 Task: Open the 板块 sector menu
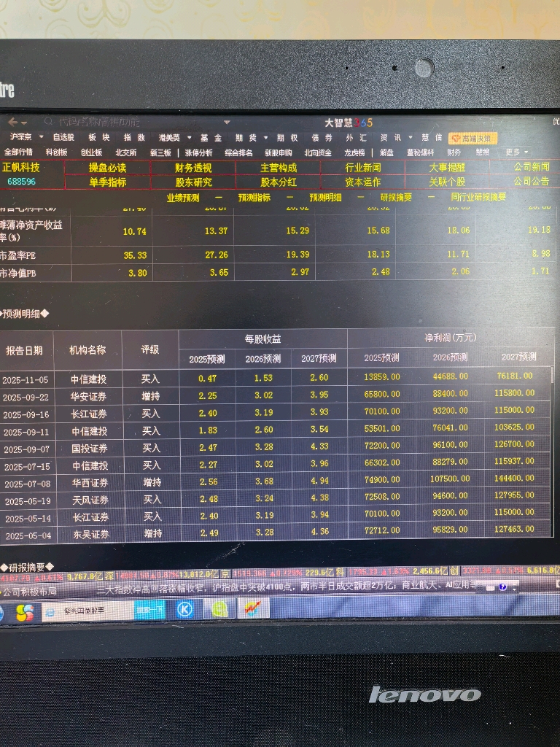[99, 137]
